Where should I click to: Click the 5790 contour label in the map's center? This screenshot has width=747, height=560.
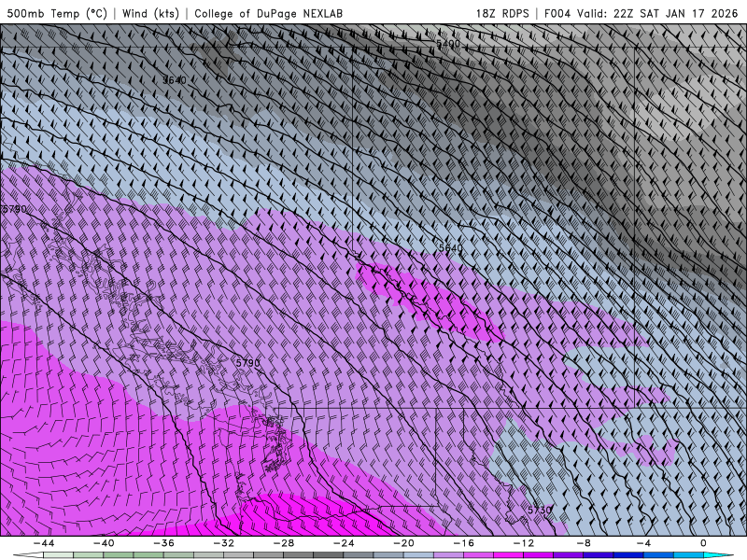pos(248,363)
